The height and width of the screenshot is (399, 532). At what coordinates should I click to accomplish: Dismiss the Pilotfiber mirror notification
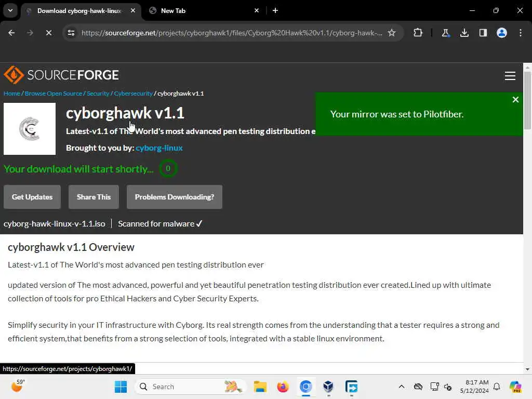pos(515,99)
